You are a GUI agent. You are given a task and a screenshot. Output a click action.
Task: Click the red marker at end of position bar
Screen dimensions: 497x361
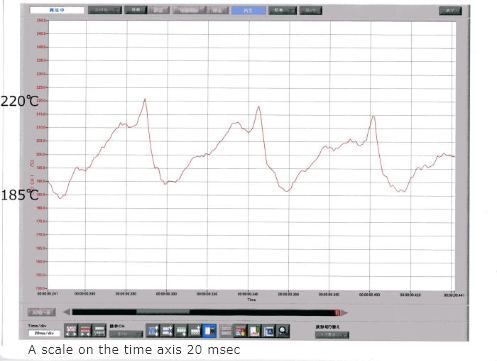click(337, 313)
